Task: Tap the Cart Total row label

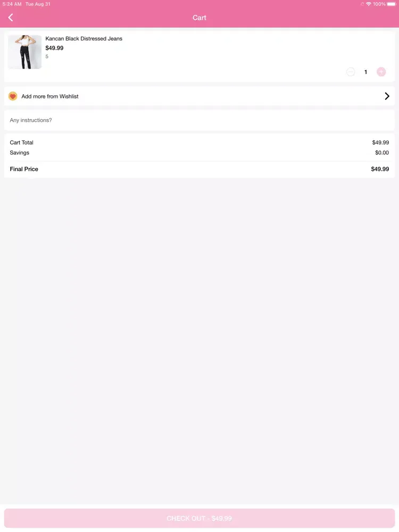Action: (x=22, y=143)
